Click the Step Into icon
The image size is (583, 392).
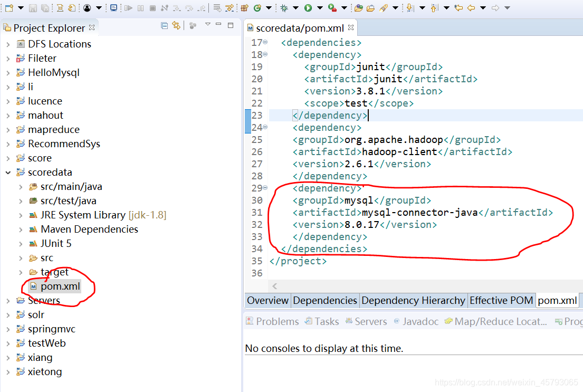pos(177,8)
